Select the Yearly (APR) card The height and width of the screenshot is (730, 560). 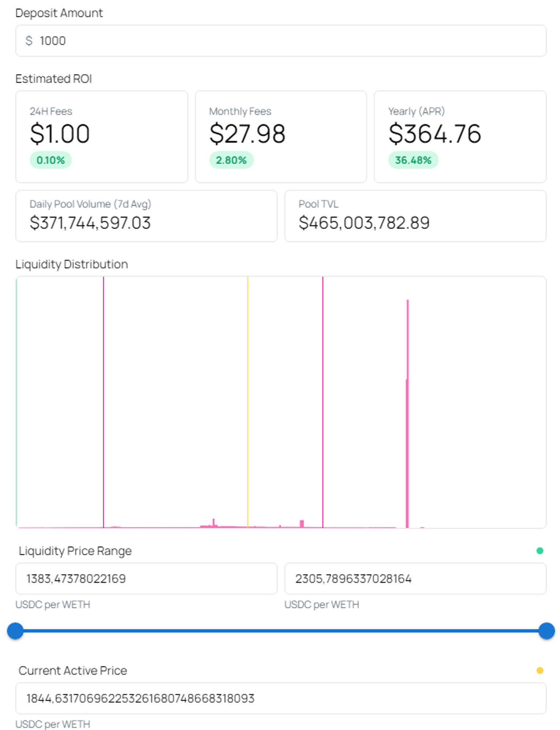(460, 136)
